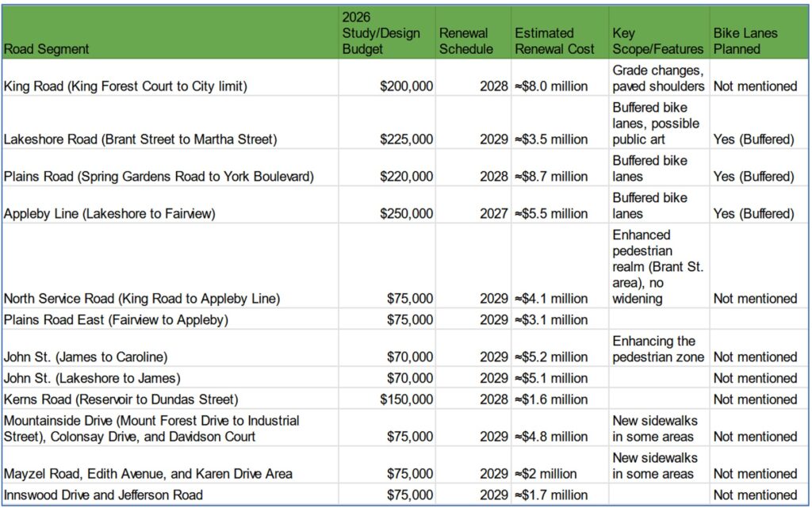The image size is (812, 508).
Task: Click the Mountainside Drive segment cell
Action: pos(151,428)
